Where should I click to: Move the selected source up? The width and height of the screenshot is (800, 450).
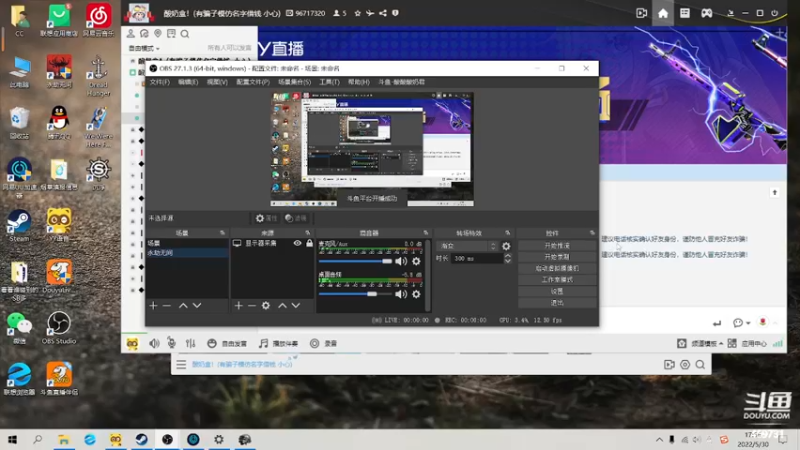click(282, 305)
